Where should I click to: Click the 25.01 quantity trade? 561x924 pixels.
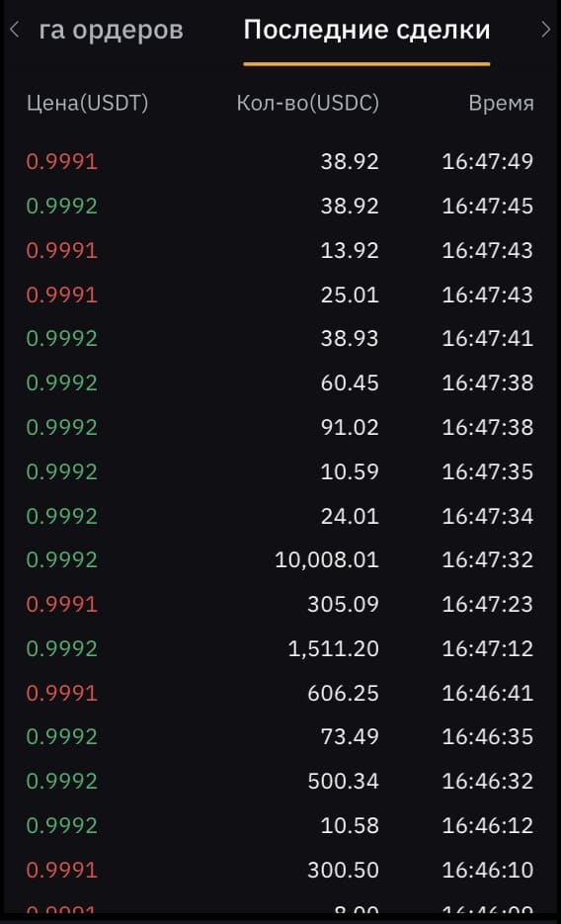coord(280,294)
